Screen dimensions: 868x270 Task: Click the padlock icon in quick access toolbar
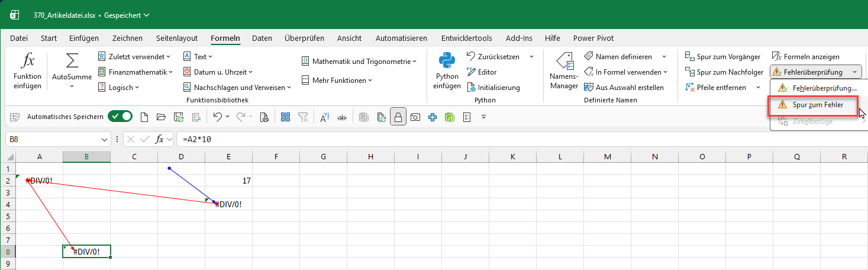tap(398, 117)
